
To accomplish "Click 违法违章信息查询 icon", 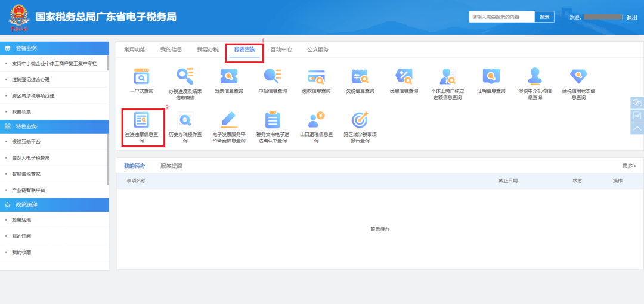I will 142,120.
